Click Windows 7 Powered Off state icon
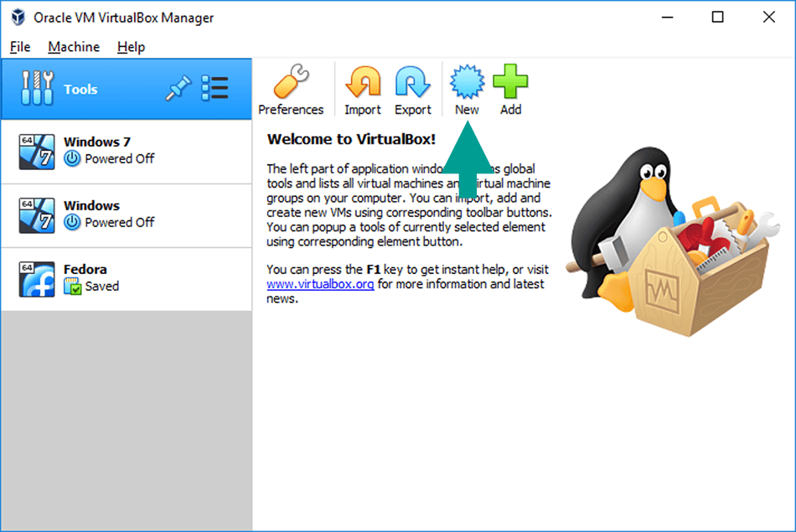Image resolution: width=796 pixels, height=532 pixels. 72,158
